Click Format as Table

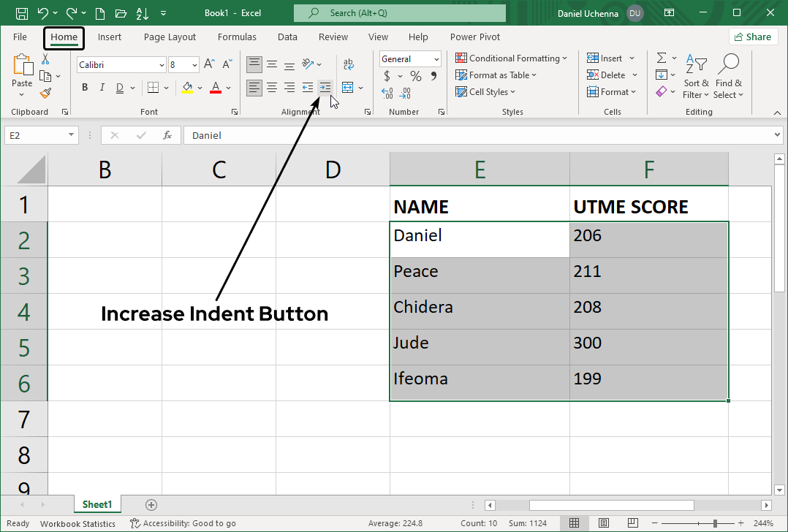(496, 75)
